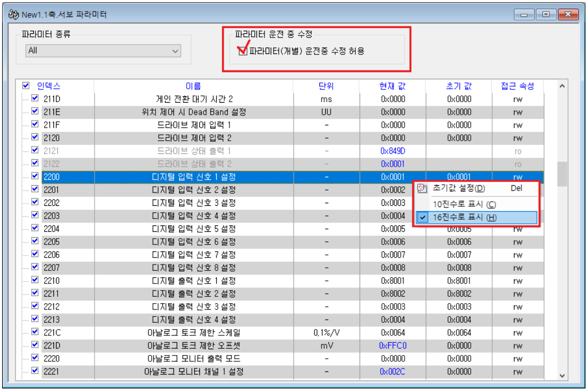Uncheck the checkbox for index 221C

(x=34, y=332)
